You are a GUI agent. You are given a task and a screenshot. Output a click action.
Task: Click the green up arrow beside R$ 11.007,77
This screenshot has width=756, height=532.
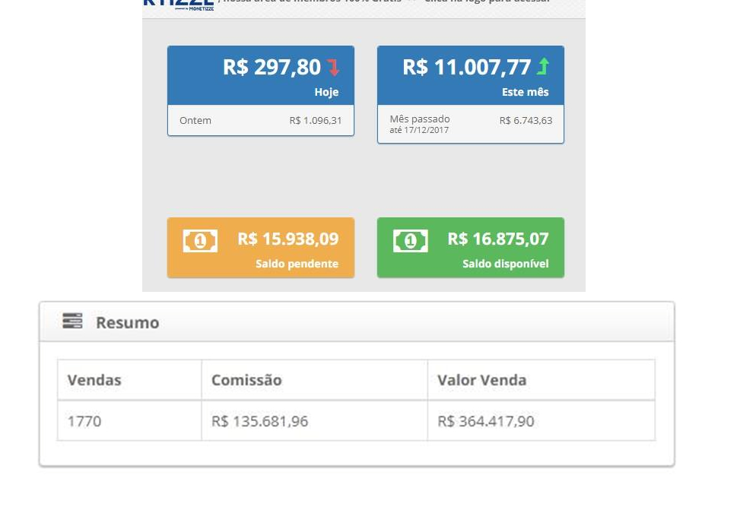coord(543,67)
